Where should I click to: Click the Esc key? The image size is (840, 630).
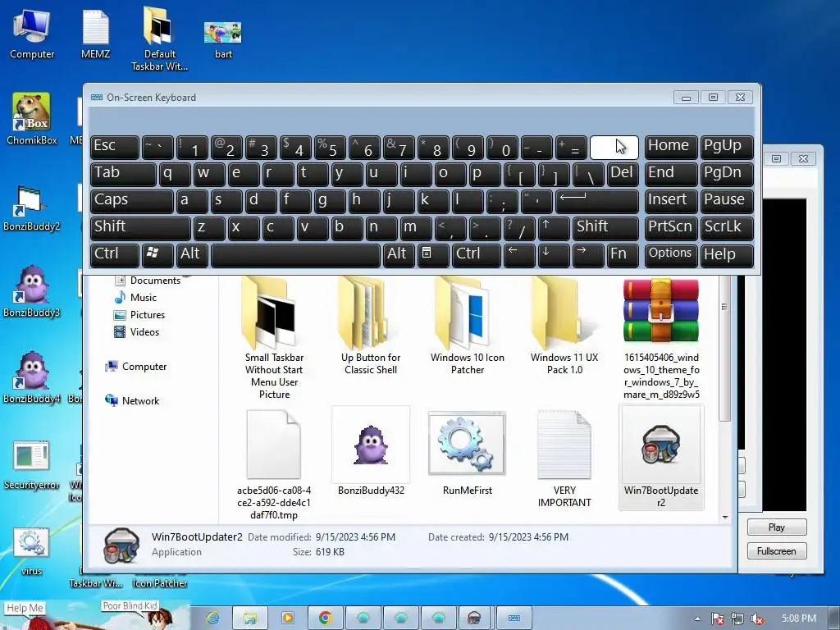(115, 147)
